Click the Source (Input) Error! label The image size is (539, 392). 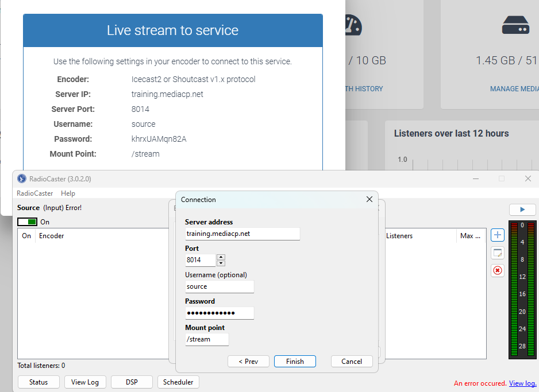[x=49, y=208]
